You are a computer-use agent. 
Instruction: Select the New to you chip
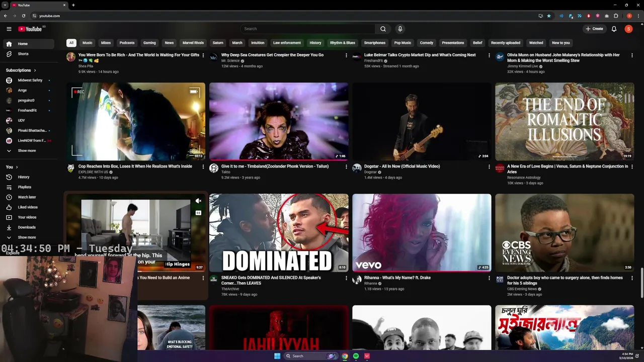click(560, 43)
